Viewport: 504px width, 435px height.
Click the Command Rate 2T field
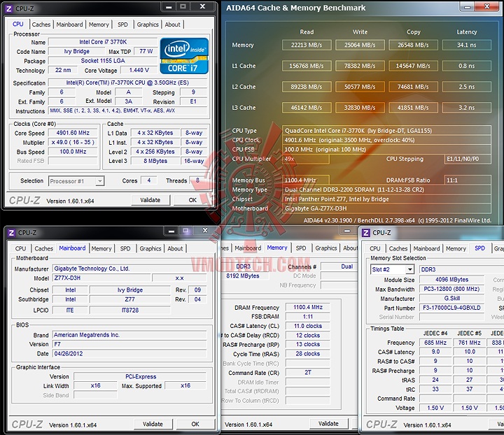click(x=307, y=372)
